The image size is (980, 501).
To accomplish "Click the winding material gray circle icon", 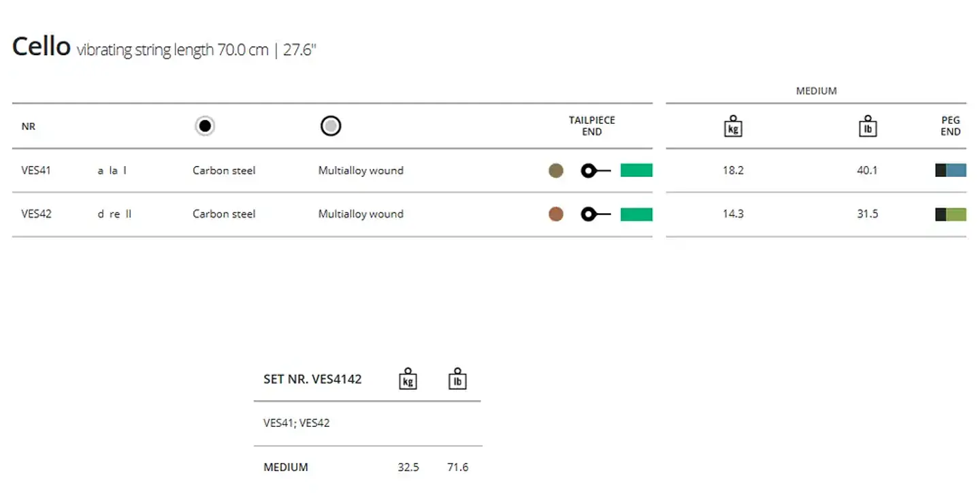I will click(331, 126).
